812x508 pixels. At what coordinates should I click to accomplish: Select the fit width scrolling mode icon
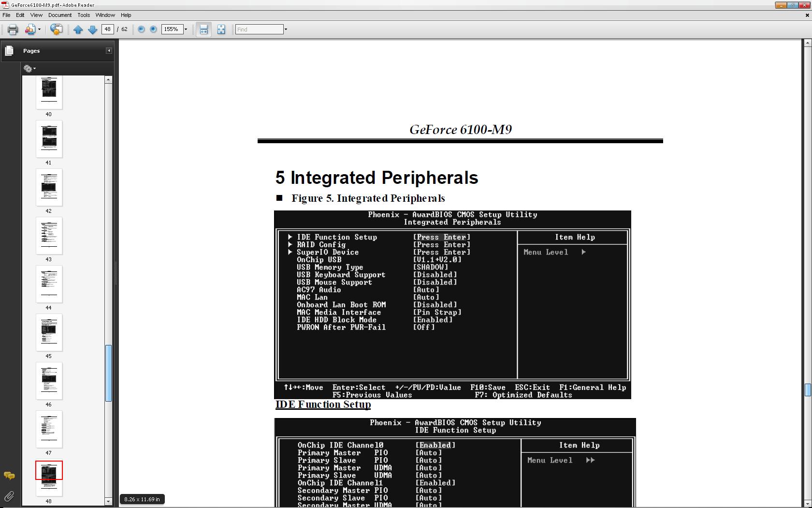(x=203, y=30)
